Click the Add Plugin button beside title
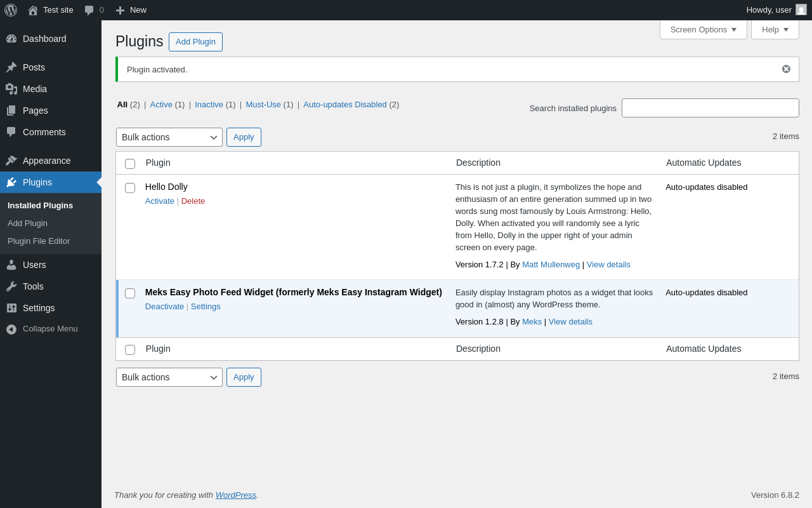The image size is (812, 508). click(195, 42)
